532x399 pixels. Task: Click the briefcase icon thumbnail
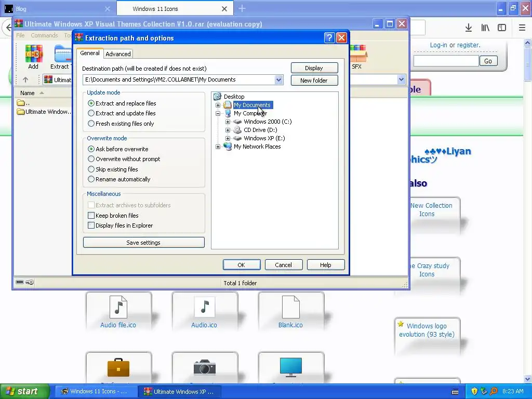coord(118,367)
